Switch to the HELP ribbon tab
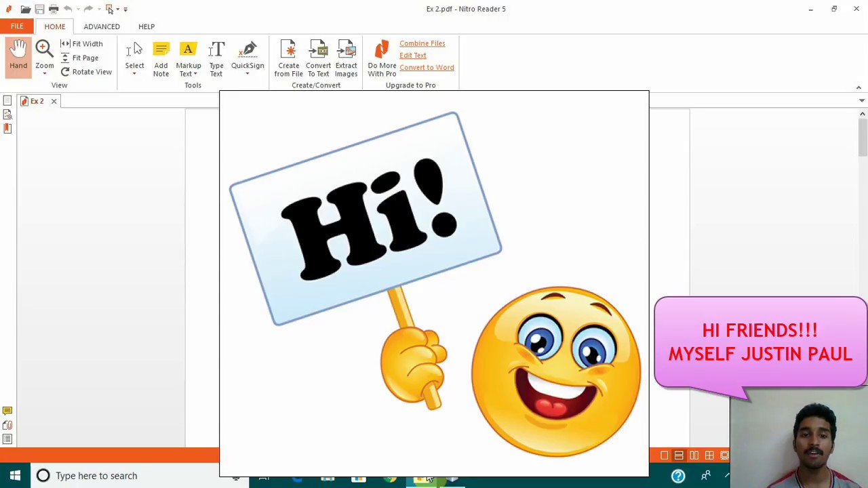Screen dimensions: 868x488 [x=146, y=26]
